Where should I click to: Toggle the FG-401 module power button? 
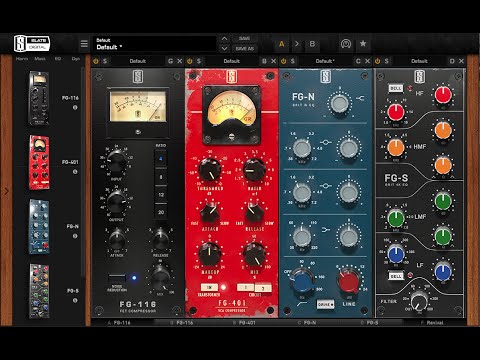point(190,61)
